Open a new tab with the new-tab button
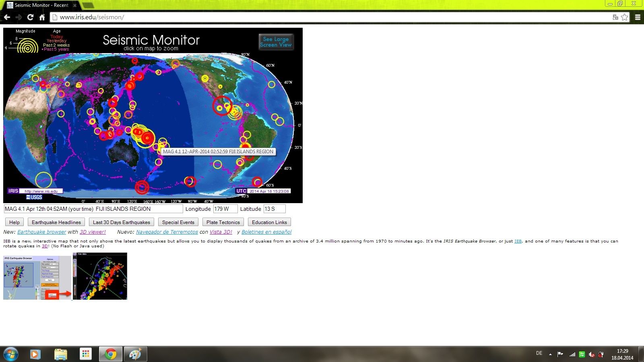644x362 pixels. (88, 5)
